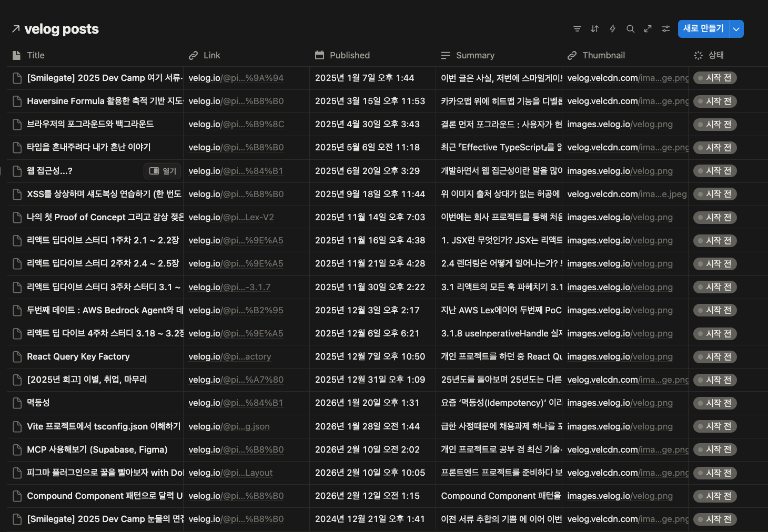
Task: Open the filter icon in toolbar
Action: tap(577, 29)
